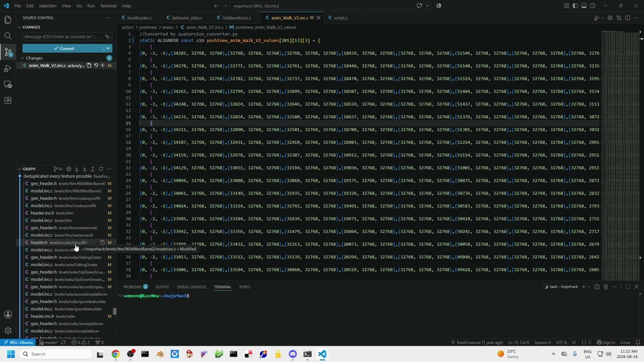Screen dimensions: 644x362
Task: Open the Run and Debug view
Action: (8, 68)
